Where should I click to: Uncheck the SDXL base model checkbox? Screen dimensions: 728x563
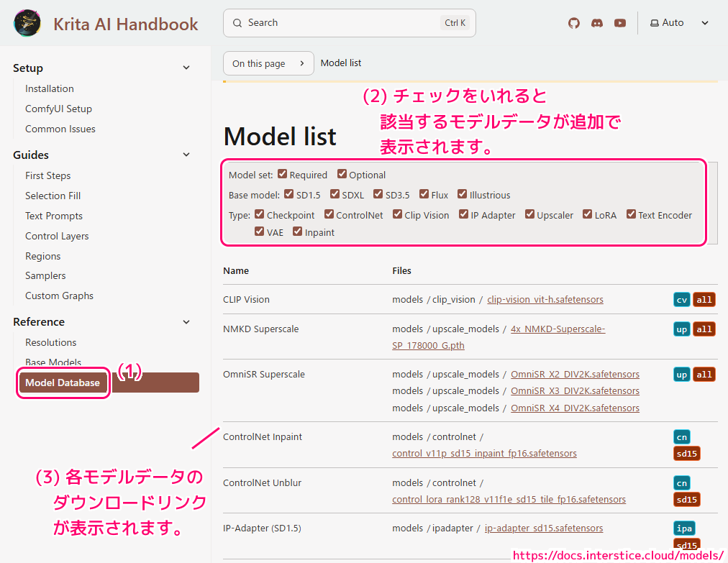pyautogui.click(x=335, y=194)
